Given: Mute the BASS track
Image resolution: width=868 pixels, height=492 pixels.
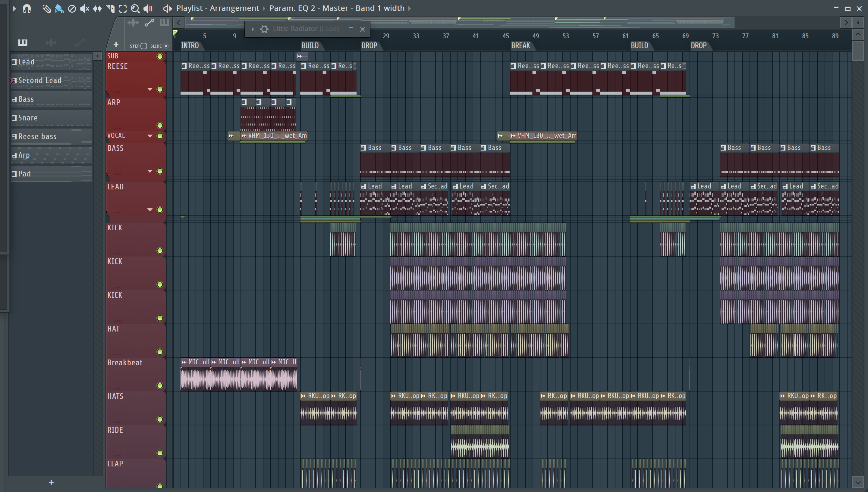Looking at the screenshot, I should (160, 171).
